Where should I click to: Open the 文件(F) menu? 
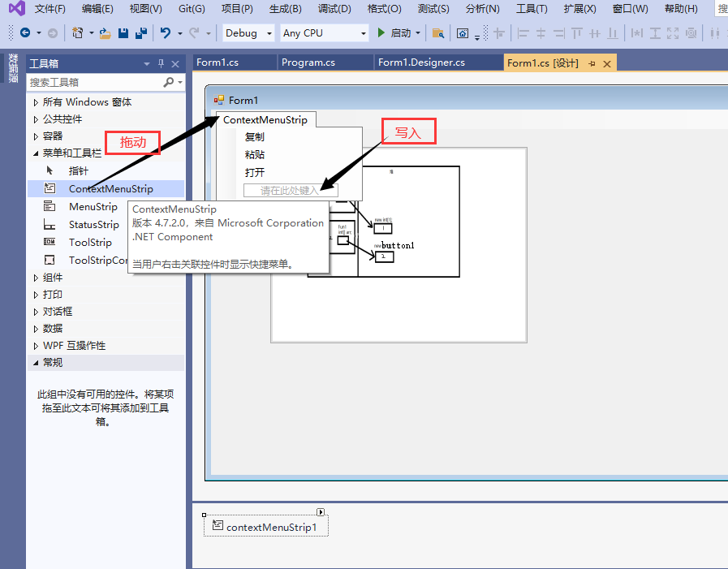click(50, 8)
